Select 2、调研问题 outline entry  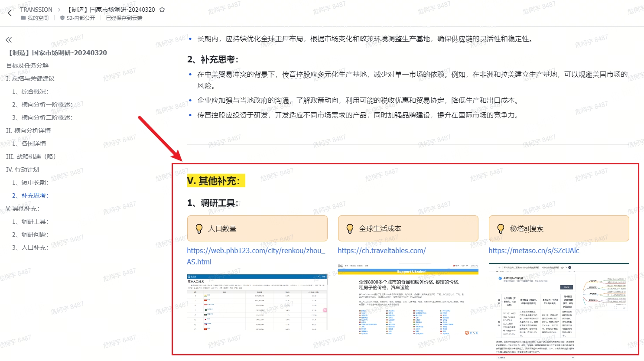[35, 234]
